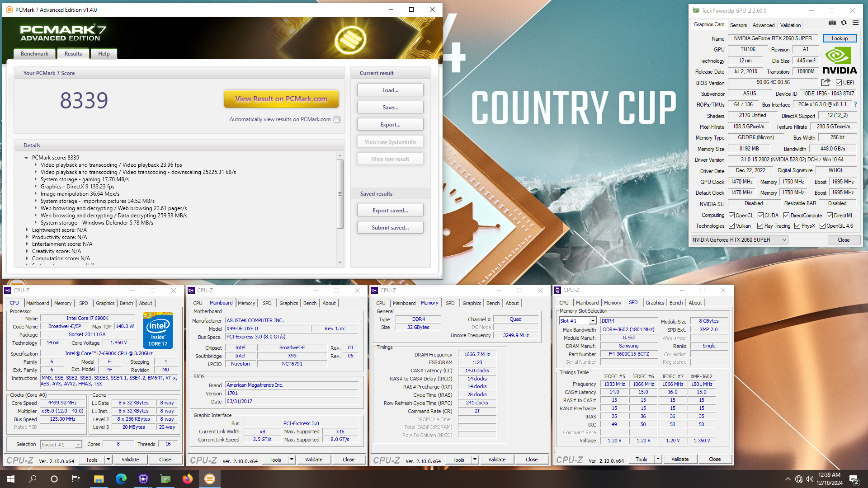Click the Submit saved... button
The width and height of the screenshot is (868, 488).
click(390, 228)
